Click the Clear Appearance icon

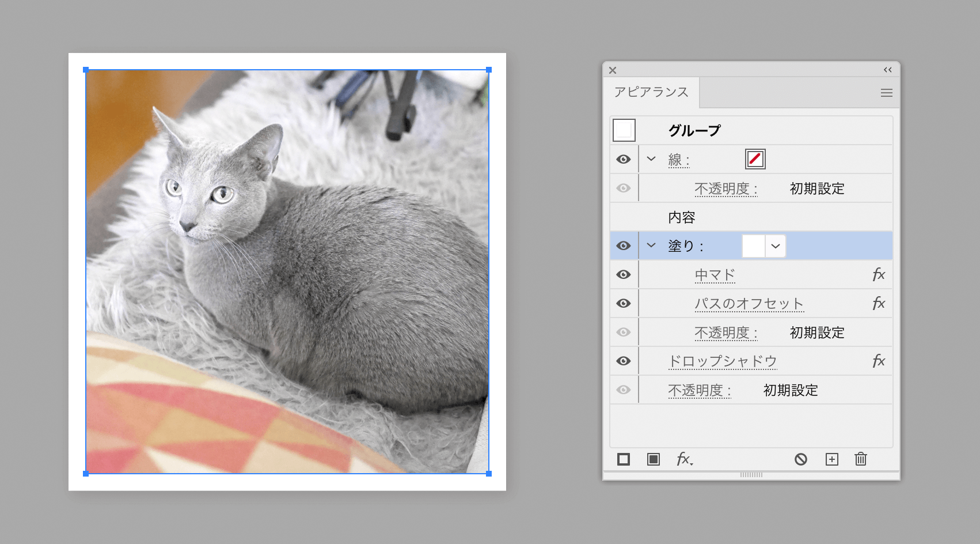(x=801, y=459)
